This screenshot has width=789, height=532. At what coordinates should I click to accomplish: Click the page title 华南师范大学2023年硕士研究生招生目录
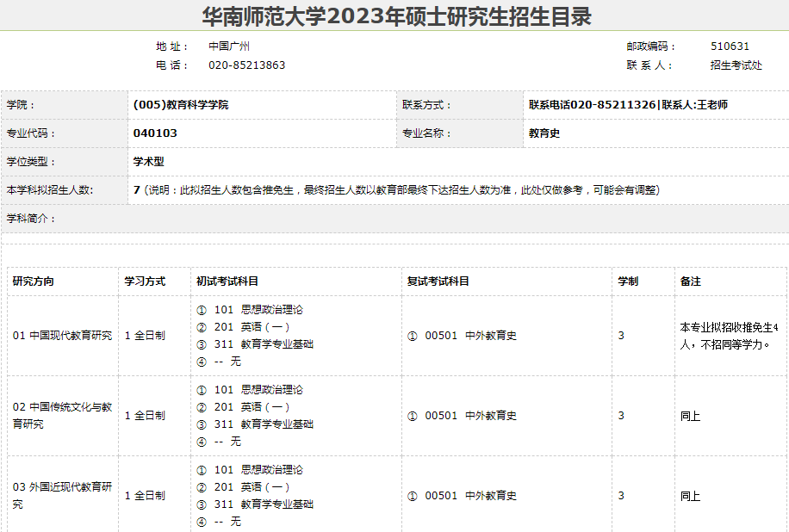pos(396,16)
